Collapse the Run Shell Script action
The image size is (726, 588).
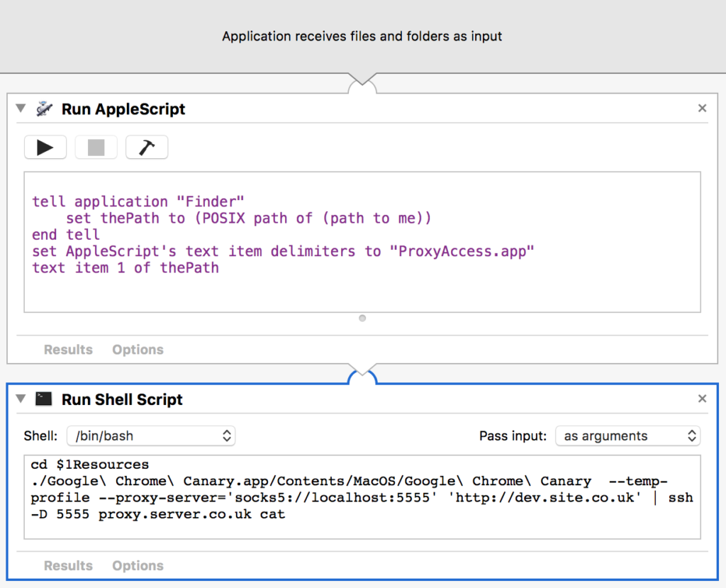click(x=21, y=399)
